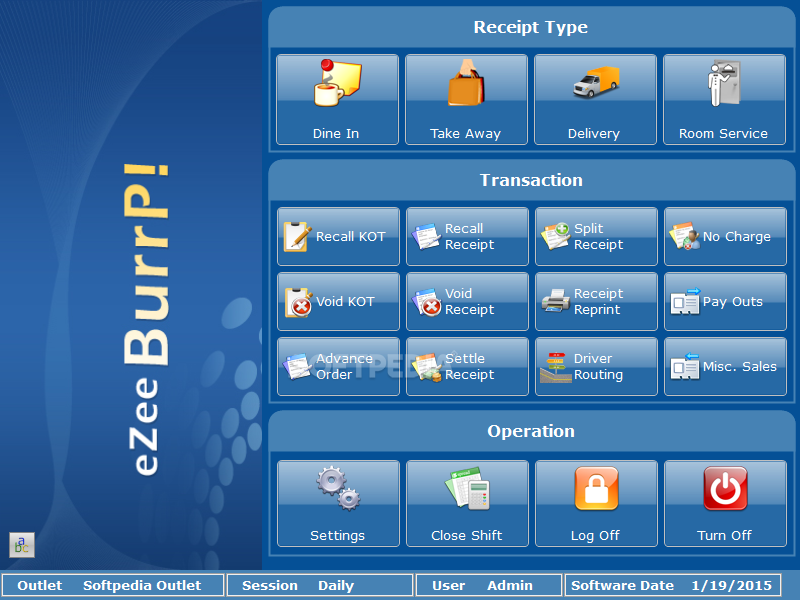Select No Charge transaction
800x600 pixels.
click(726, 236)
